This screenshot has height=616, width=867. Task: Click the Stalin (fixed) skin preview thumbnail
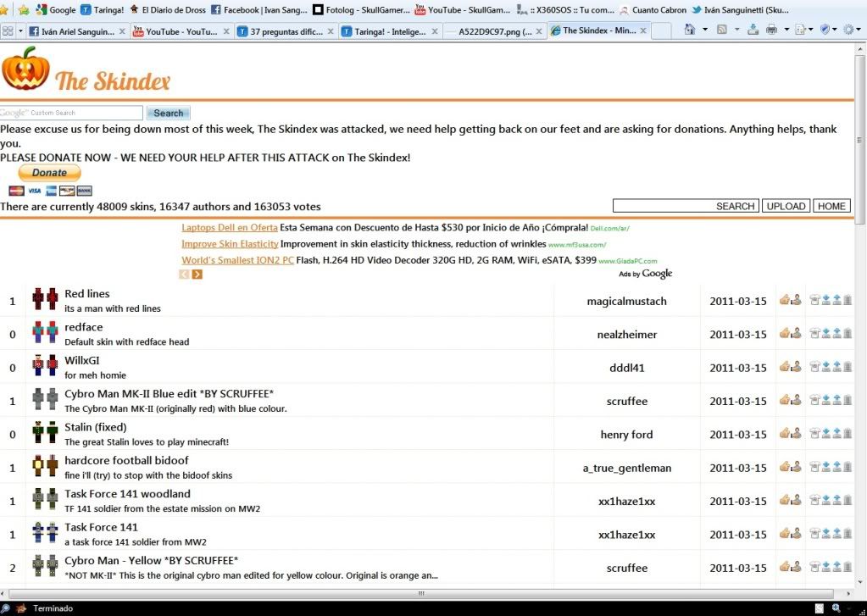45,432
